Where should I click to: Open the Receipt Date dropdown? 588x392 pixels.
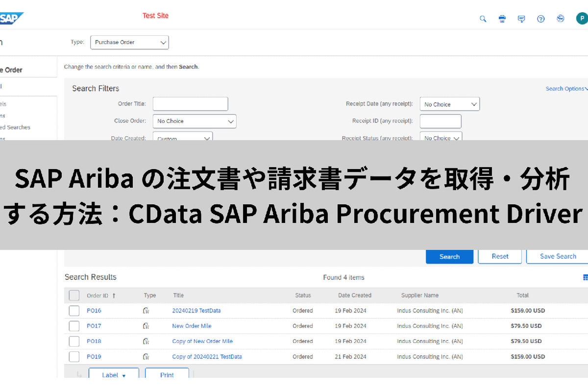pos(450,104)
